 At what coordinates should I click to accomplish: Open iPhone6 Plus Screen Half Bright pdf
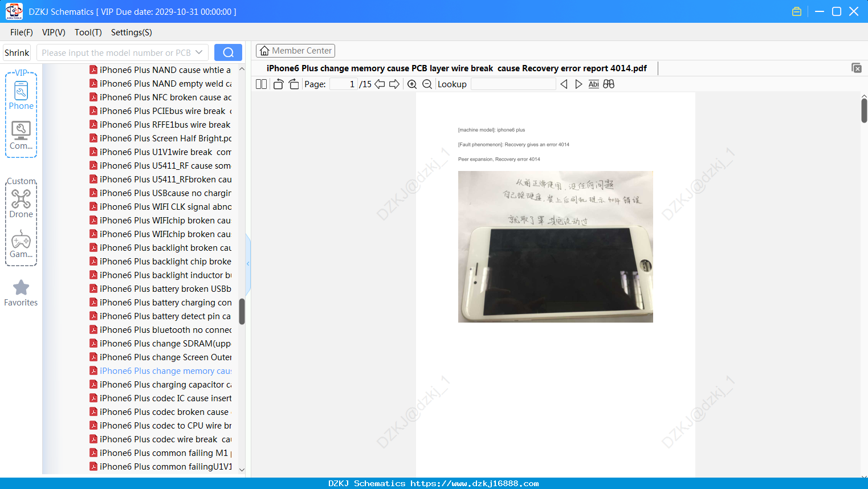point(160,138)
